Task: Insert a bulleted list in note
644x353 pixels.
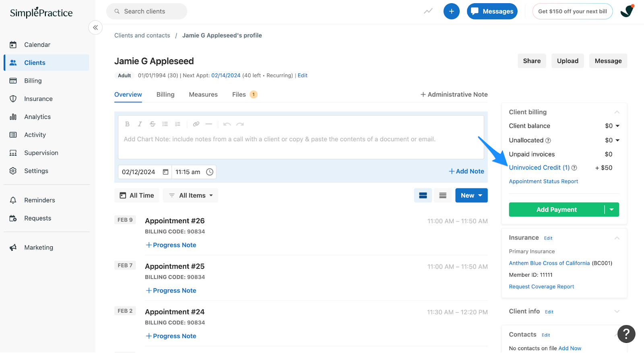Action: (165, 124)
